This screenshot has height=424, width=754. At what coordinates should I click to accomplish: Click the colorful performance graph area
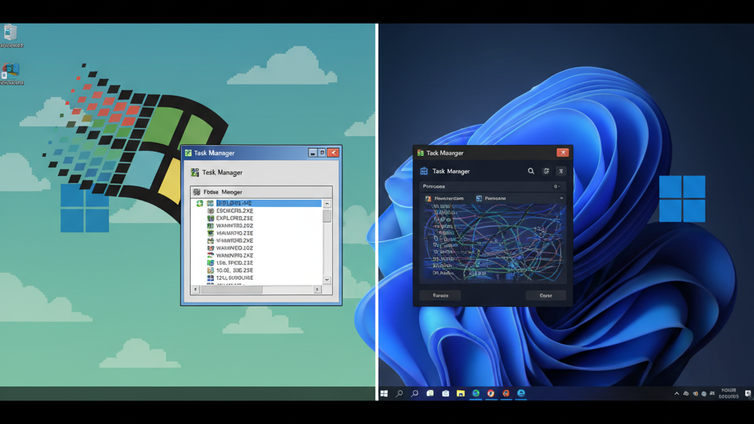click(x=493, y=243)
